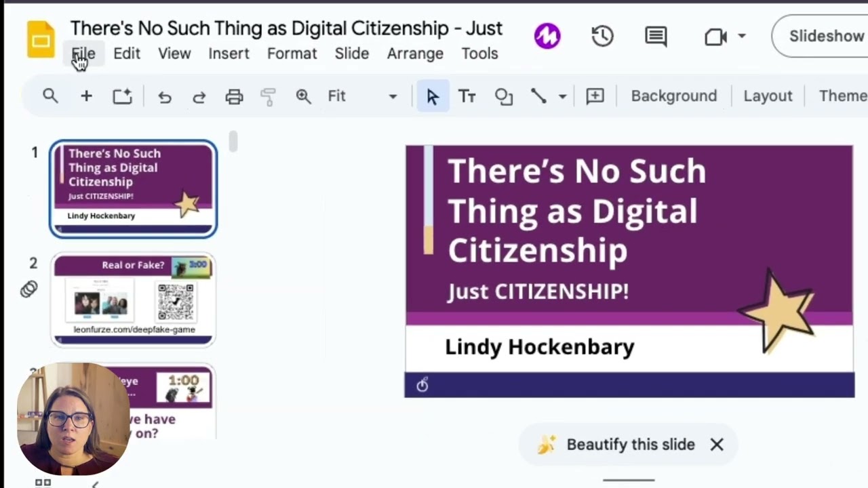Dismiss the Beautify this slide chip

pos(717,445)
